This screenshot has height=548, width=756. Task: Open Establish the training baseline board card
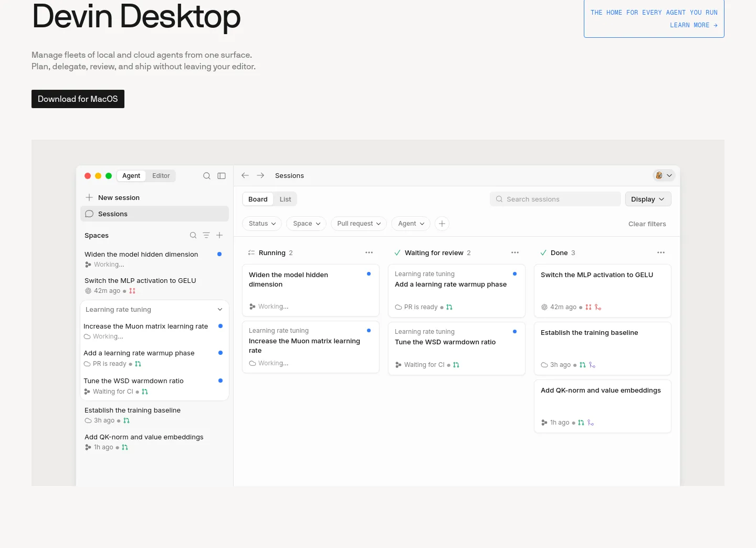(x=603, y=349)
